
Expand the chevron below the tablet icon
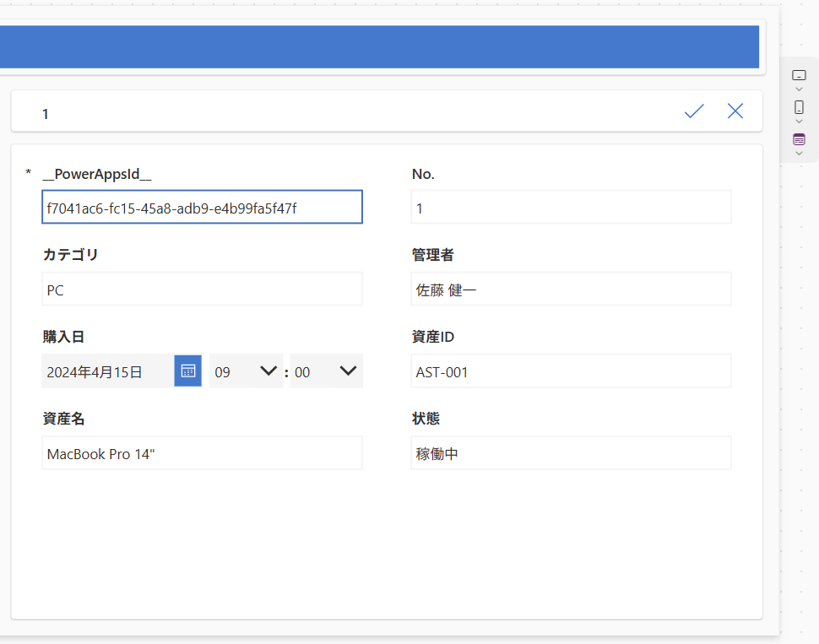(x=799, y=89)
